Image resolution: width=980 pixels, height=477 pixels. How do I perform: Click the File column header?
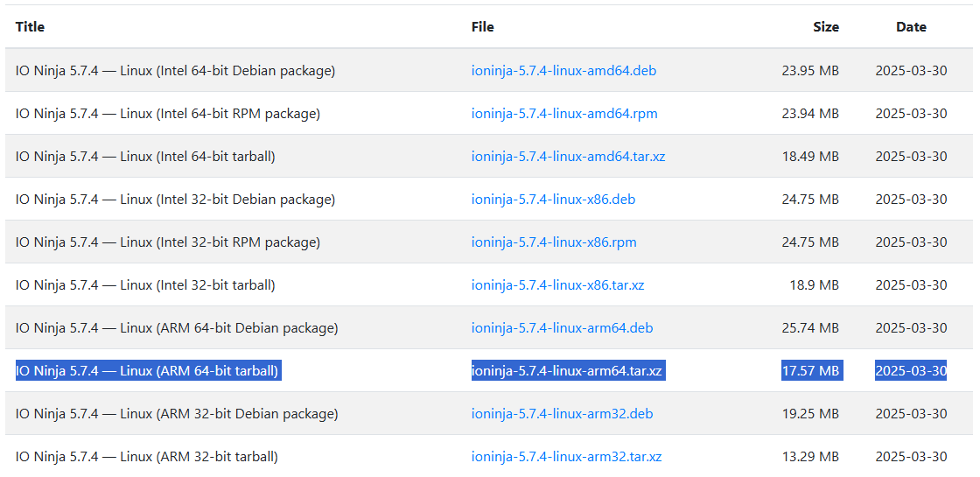482,27
